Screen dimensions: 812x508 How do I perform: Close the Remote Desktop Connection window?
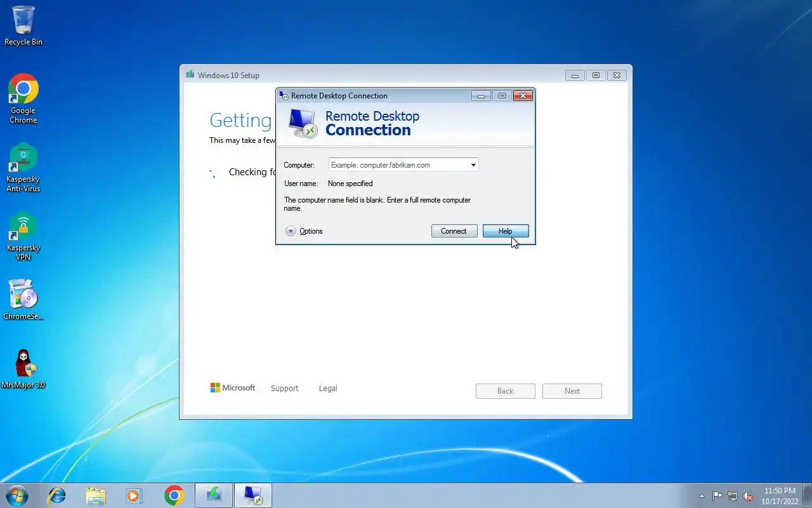523,96
